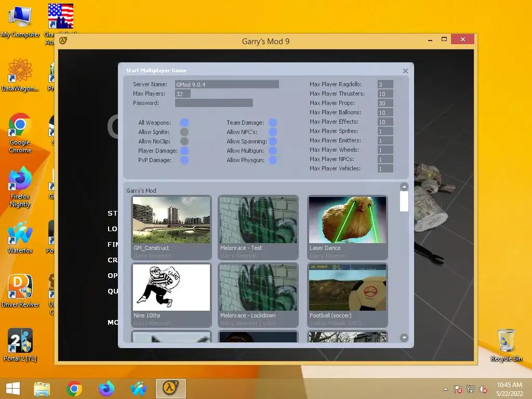Click the muted volume tray icon
Screen dimensions: 532x399
(483, 389)
